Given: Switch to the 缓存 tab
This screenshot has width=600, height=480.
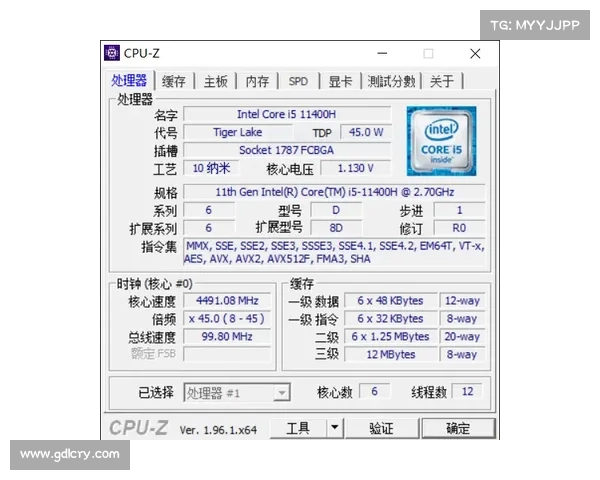Looking at the screenshot, I should pyautogui.click(x=173, y=81).
